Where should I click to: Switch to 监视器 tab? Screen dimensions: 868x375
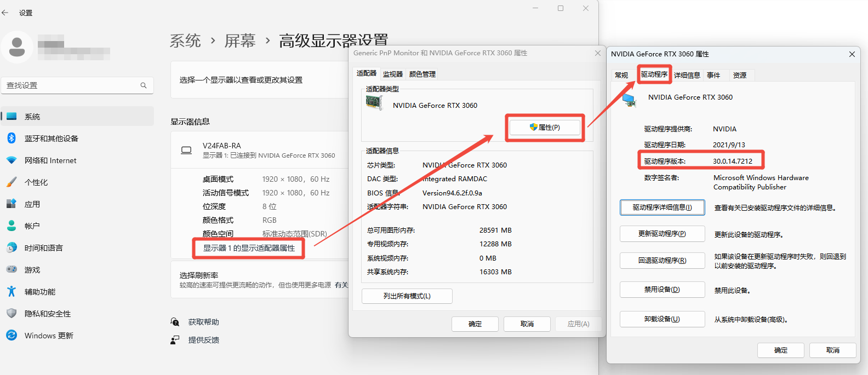click(392, 74)
